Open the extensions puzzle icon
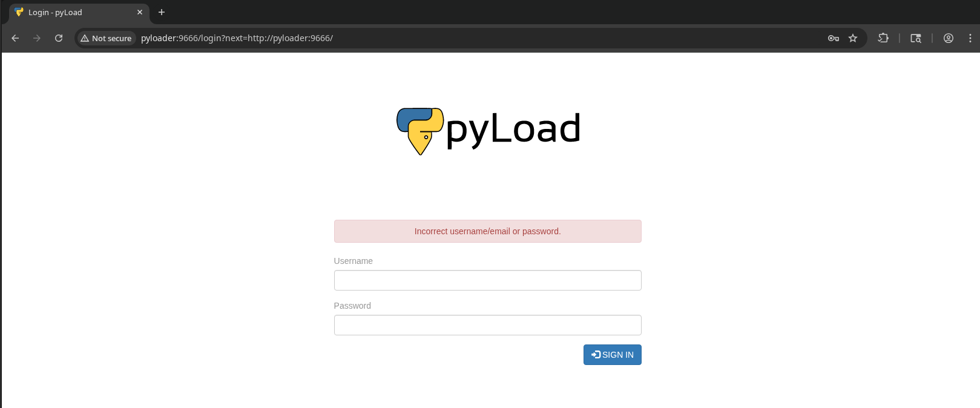Screen dimensions: 980x408 [883, 38]
